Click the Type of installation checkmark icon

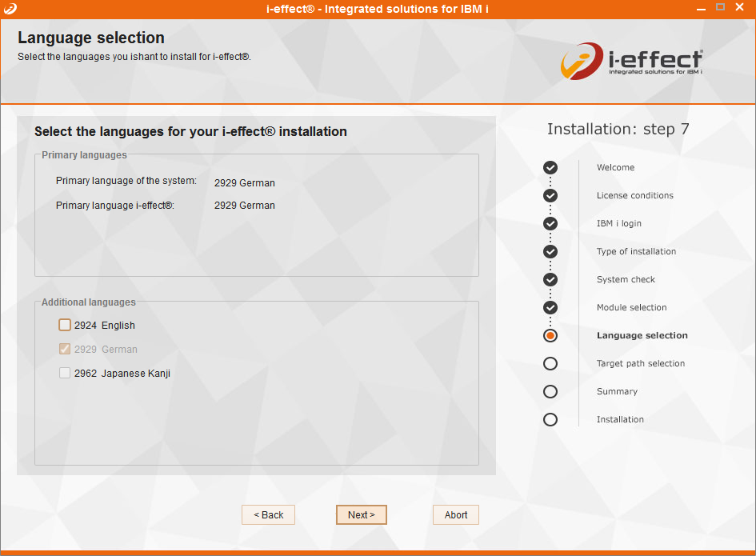[x=550, y=251]
